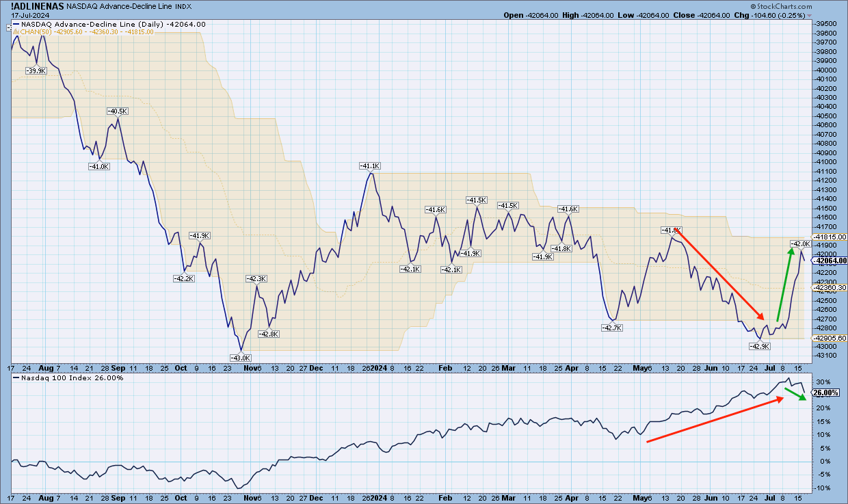Click the 20% label on the lower panel axis
The height and width of the screenshot is (504, 848).
click(823, 408)
